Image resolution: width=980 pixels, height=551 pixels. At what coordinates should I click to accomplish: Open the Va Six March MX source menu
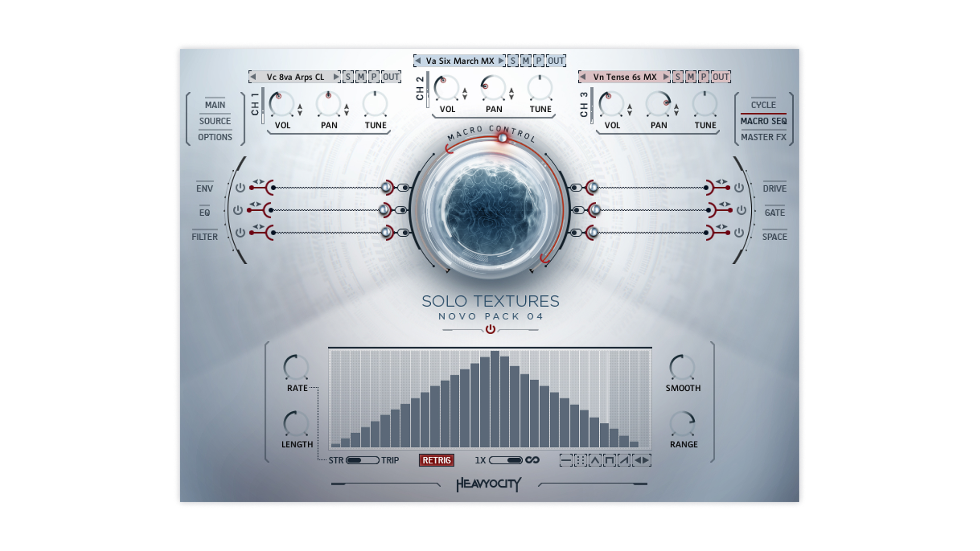point(460,61)
